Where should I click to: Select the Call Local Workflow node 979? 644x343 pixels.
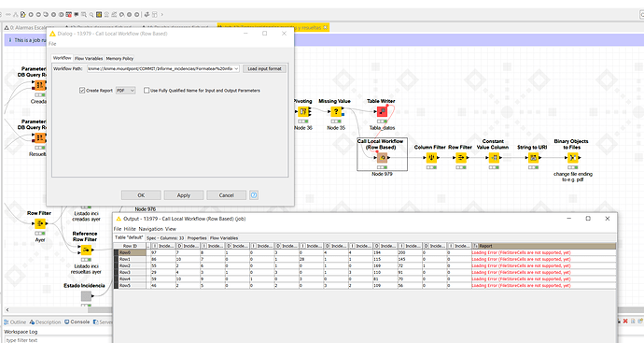pos(382,158)
